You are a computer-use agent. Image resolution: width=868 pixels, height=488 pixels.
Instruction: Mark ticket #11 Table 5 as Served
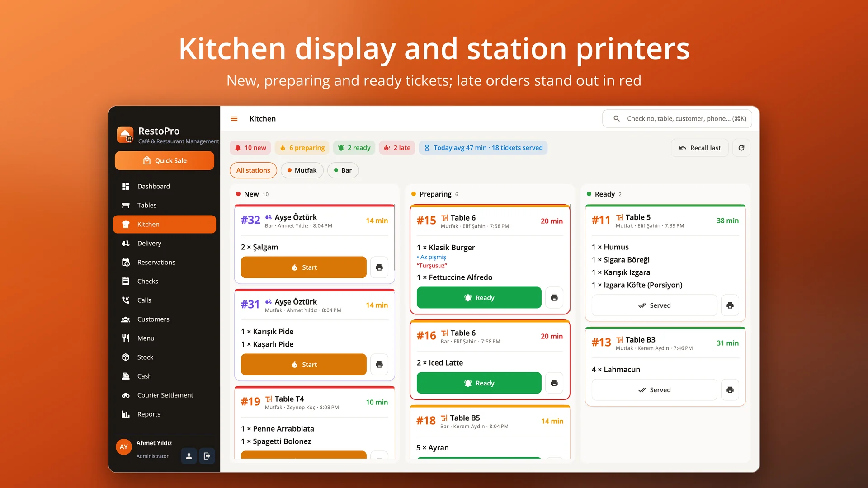655,305
